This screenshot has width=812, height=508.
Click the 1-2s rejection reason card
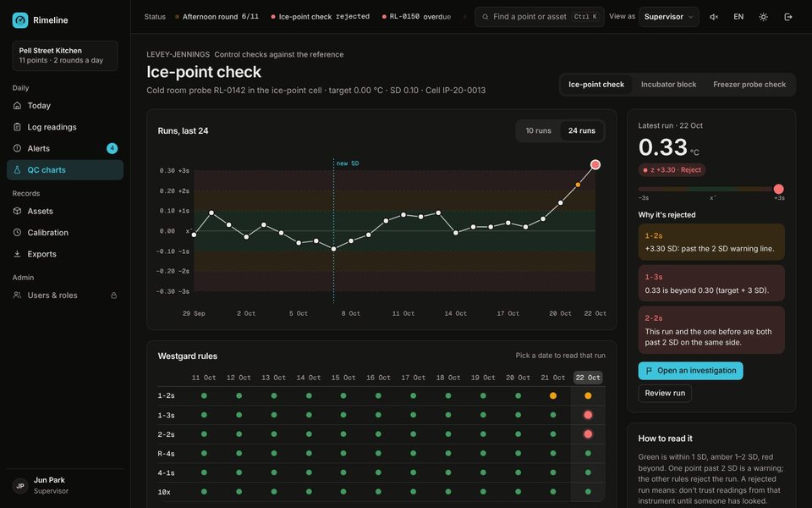(x=711, y=242)
